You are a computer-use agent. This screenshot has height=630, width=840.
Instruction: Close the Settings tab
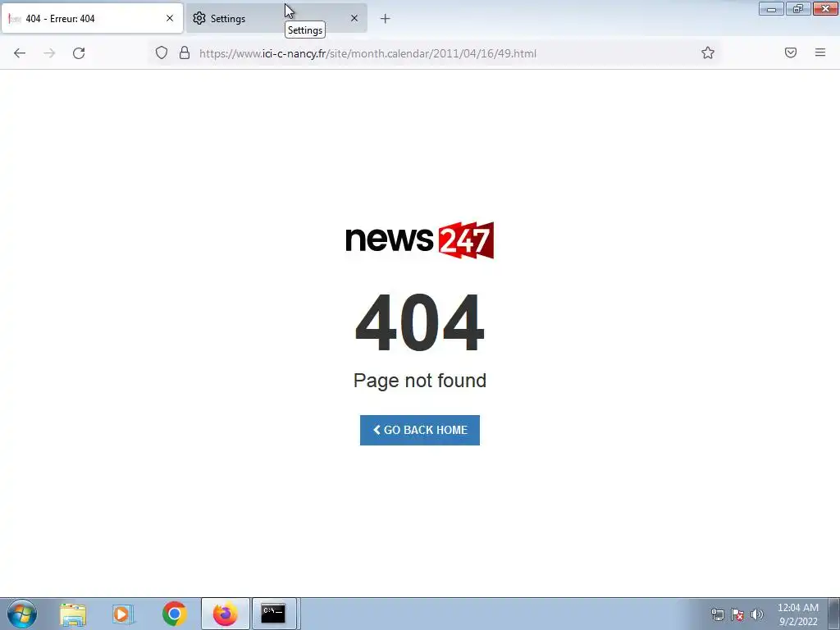pyautogui.click(x=354, y=18)
